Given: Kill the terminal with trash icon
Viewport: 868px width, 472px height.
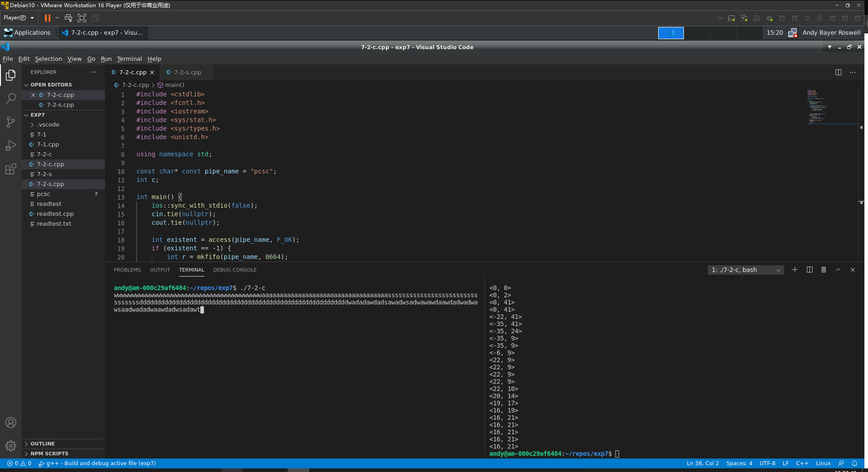Looking at the screenshot, I should (823, 270).
